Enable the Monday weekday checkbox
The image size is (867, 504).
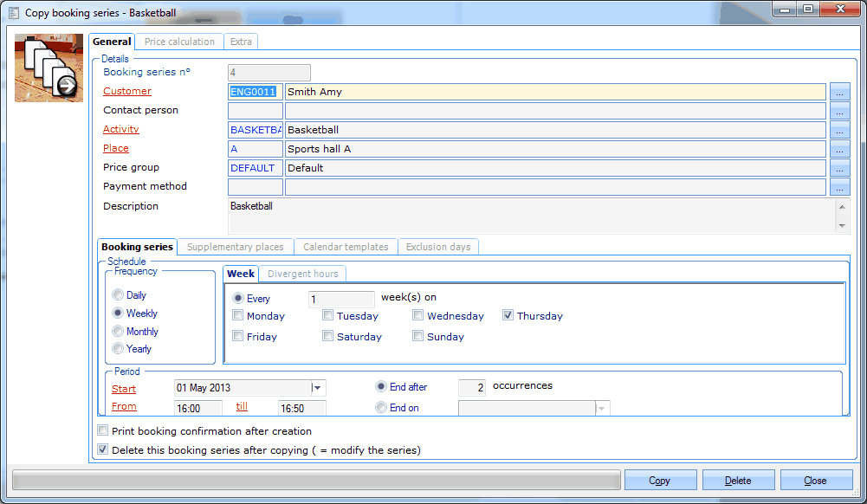(237, 314)
